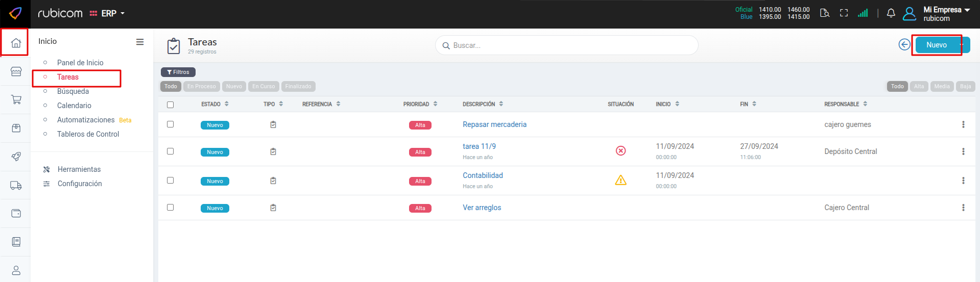
Task: Click the back arrow circle icon
Action: [904, 45]
